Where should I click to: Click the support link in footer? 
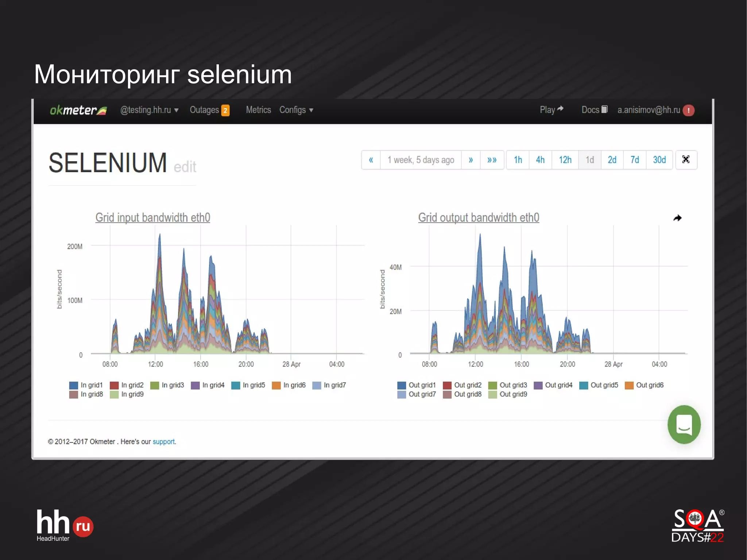(163, 442)
